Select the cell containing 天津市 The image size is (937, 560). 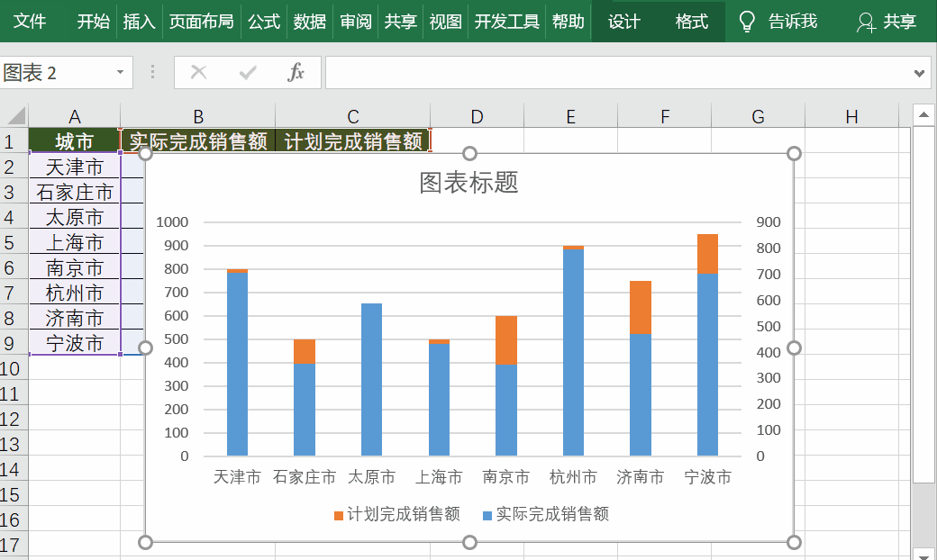[74, 167]
